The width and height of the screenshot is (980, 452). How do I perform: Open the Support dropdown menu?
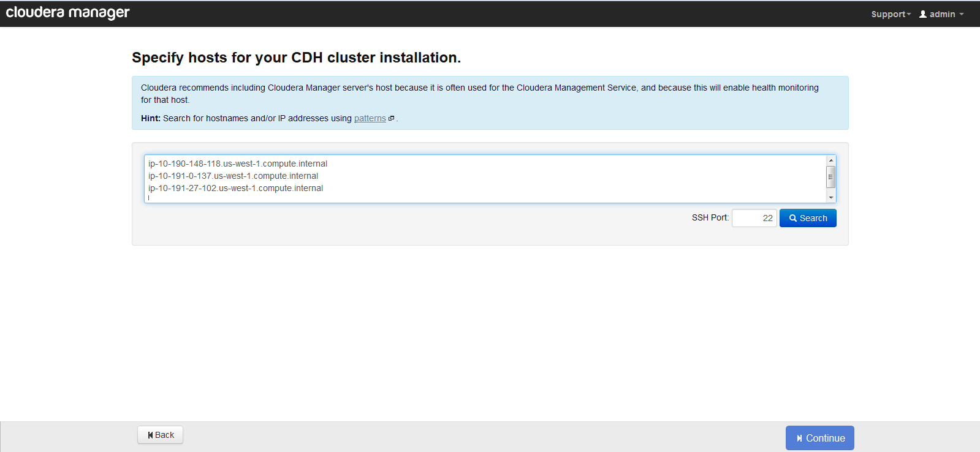[x=891, y=14]
